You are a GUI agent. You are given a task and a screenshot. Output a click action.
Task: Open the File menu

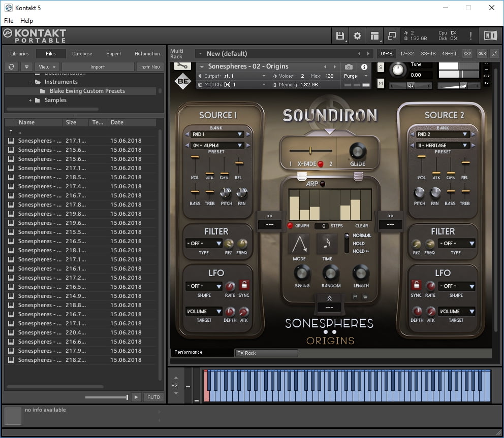click(x=9, y=20)
